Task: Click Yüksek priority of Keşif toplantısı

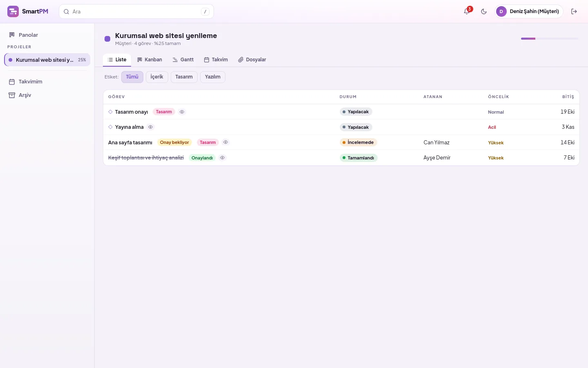Action: 496,158
